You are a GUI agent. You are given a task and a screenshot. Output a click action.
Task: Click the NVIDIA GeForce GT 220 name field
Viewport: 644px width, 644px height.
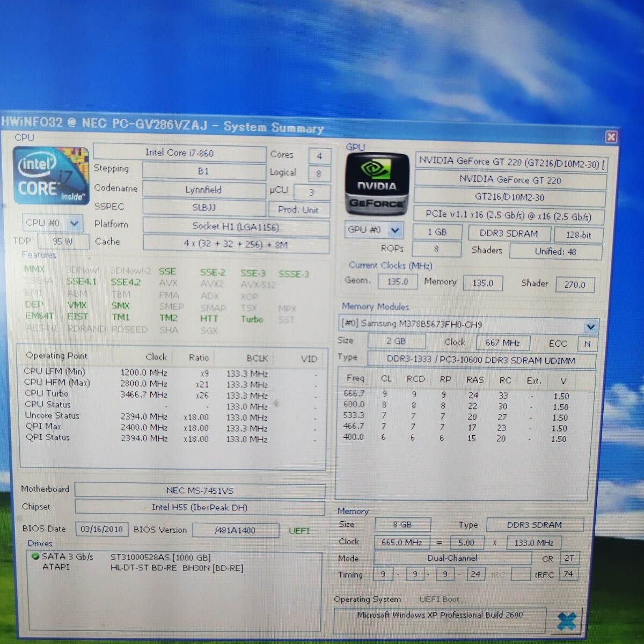[510, 180]
